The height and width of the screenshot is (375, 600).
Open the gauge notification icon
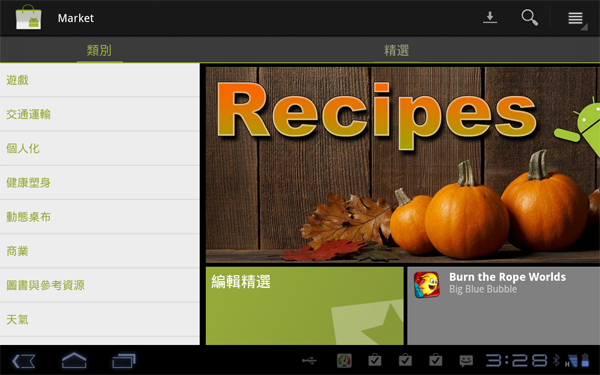point(344,360)
